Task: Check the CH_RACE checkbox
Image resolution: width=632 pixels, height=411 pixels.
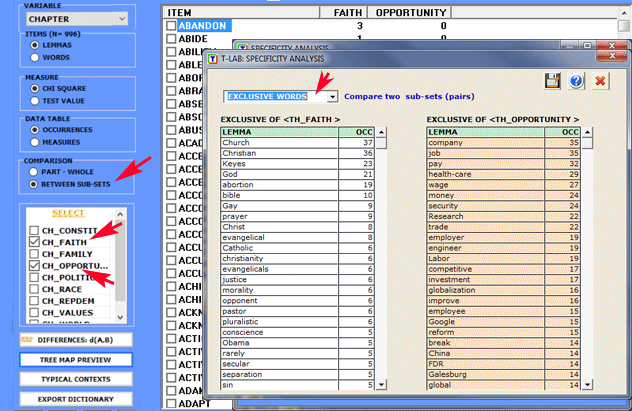Action: tap(34, 289)
